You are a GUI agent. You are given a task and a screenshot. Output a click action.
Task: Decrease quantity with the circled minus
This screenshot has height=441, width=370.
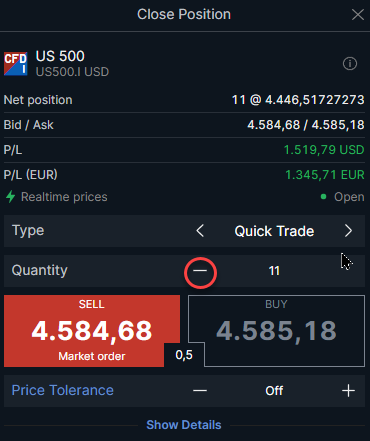pos(200,271)
